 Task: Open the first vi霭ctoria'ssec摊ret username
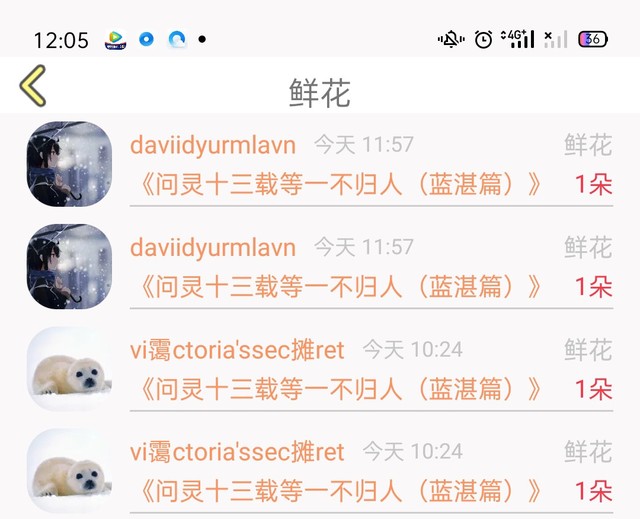click(237, 350)
